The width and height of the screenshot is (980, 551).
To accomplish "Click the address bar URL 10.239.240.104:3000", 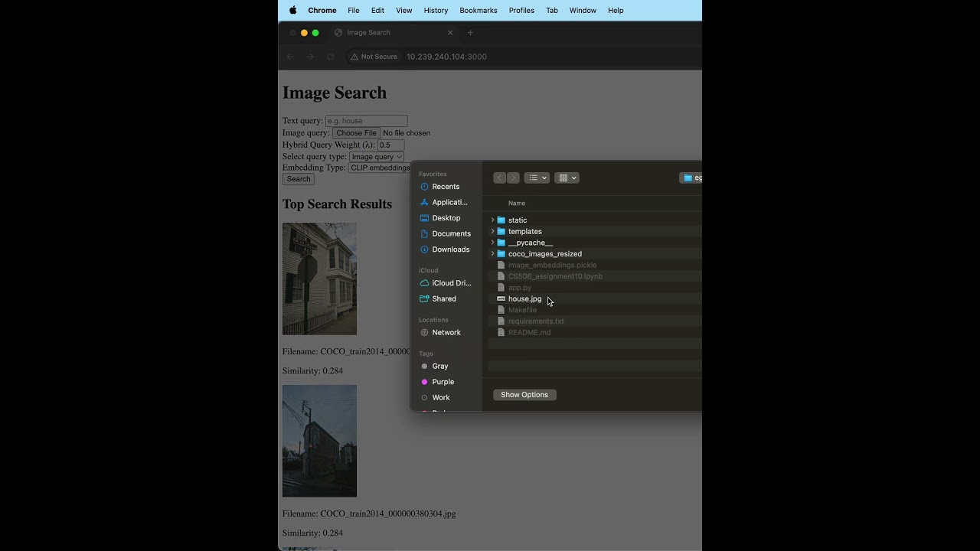I will (446, 57).
